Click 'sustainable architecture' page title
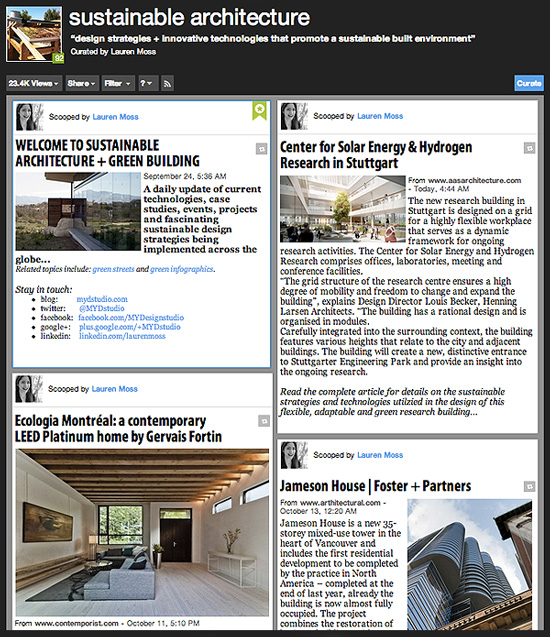The height and width of the screenshot is (637, 550). click(189, 18)
